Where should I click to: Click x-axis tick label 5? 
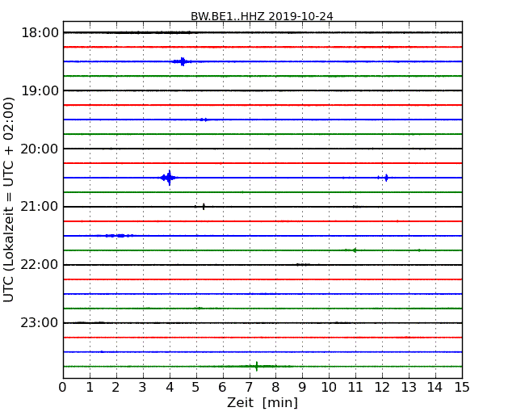click(x=195, y=387)
